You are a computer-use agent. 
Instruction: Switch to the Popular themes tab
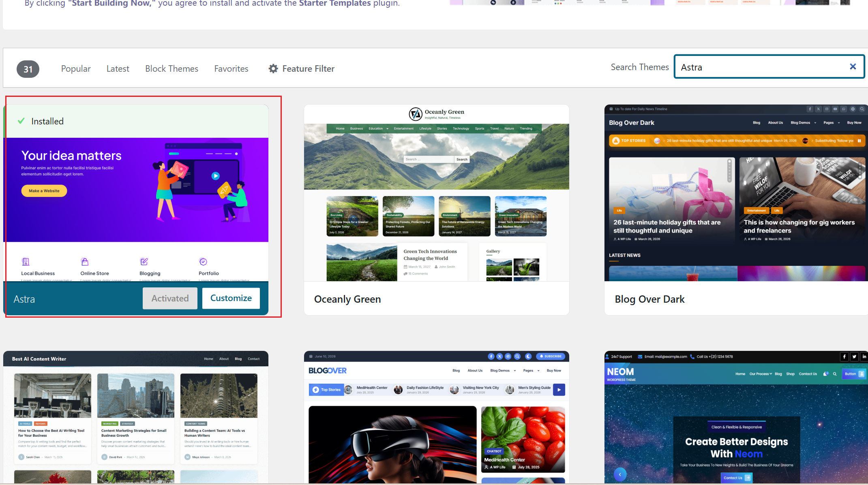(76, 68)
